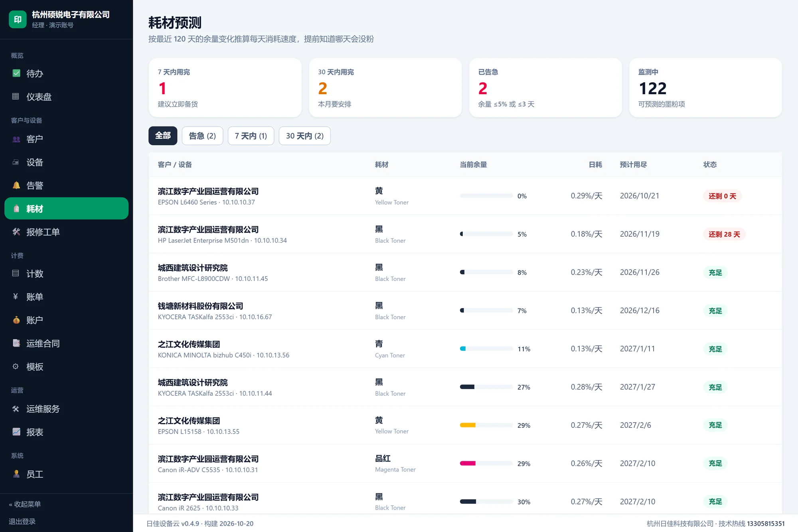Filter by 30 天内 (2)
Screen dimensions: 798x532
pos(304,136)
